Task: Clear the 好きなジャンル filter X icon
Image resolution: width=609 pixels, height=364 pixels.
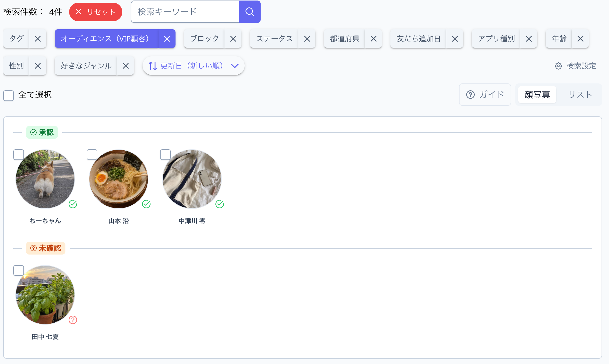Action: pyautogui.click(x=126, y=66)
